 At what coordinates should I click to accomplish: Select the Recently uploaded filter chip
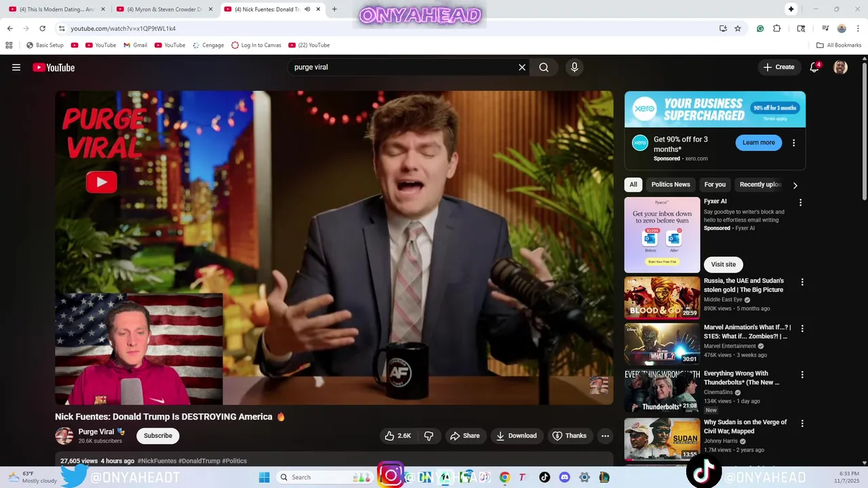tap(760, 184)
